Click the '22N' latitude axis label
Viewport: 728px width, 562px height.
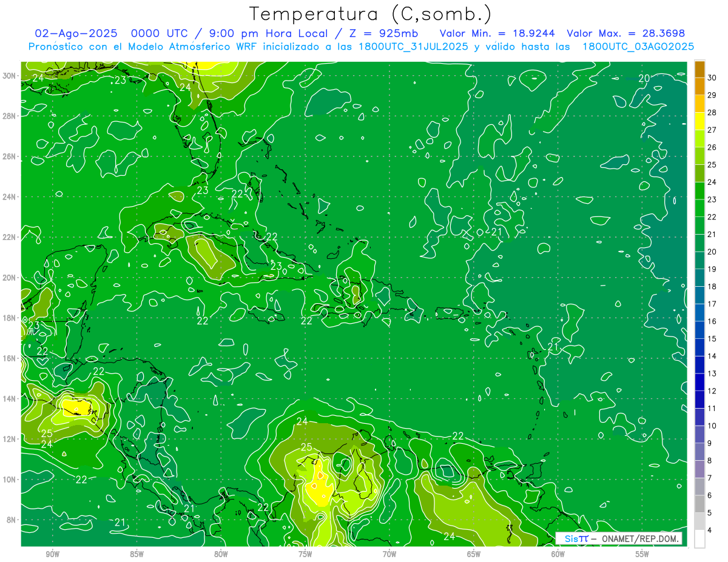[x=10, y=237]
